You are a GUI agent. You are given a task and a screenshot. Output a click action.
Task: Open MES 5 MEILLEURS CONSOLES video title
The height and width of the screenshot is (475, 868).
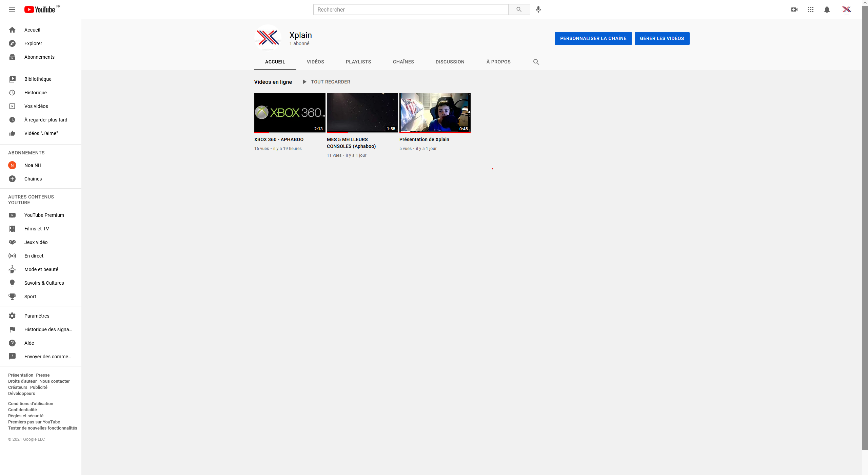pos(351,143)
